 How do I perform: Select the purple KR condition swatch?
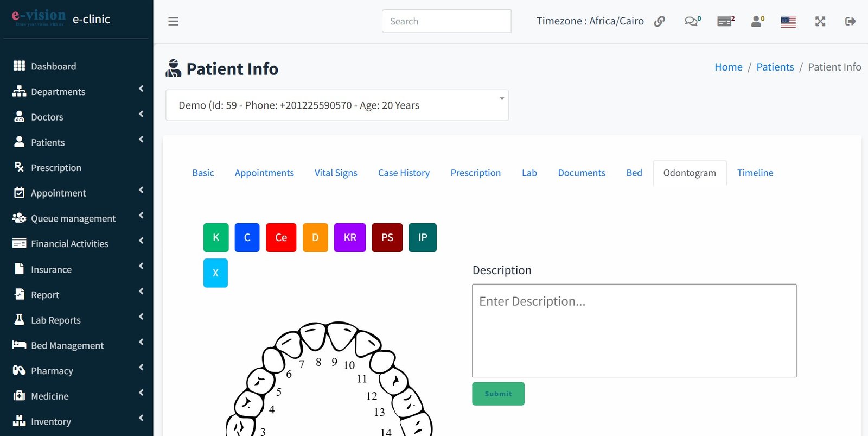[x=350, y=237]
